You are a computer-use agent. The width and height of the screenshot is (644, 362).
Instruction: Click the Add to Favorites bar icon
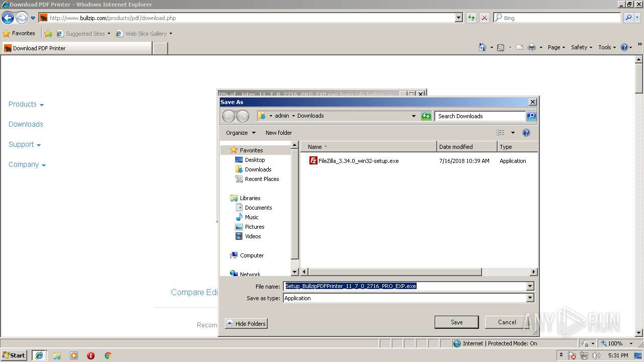tap(48, 34)
